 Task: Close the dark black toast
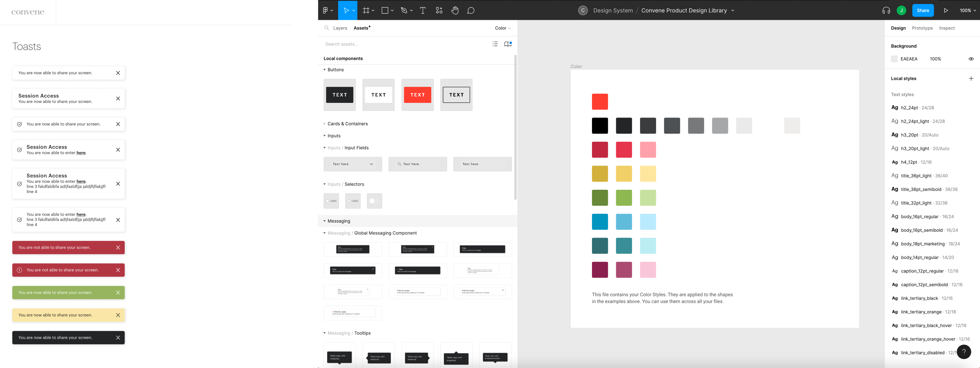(118, 337)
